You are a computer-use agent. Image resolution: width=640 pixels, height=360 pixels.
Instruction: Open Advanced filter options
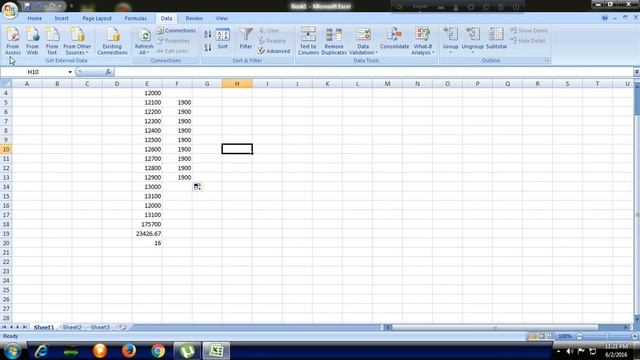pyautogui.click(x=274, y=51)
